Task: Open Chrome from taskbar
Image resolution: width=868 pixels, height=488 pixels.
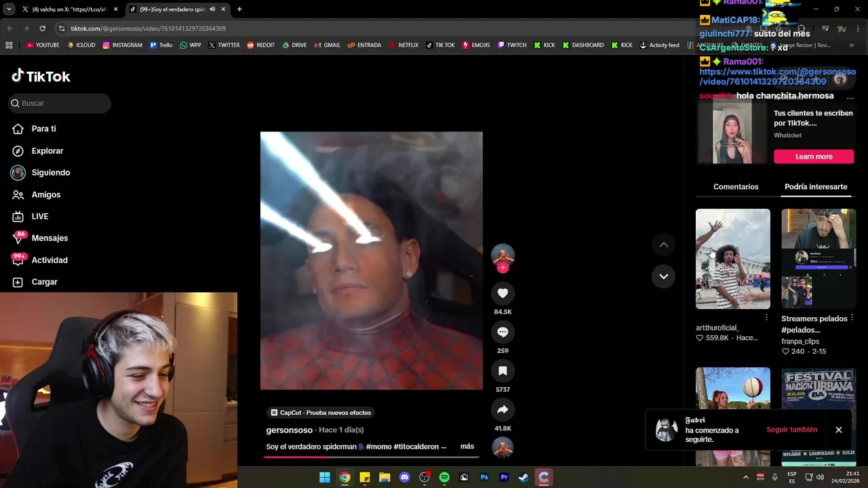Action: point(344,477)
